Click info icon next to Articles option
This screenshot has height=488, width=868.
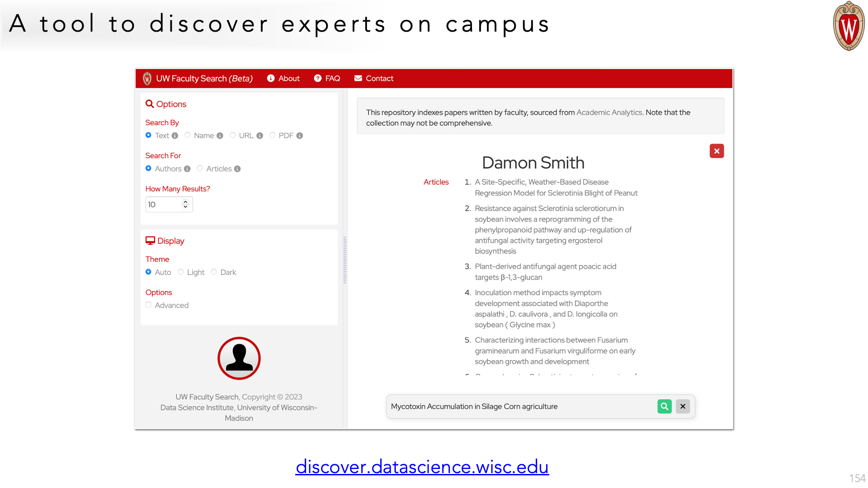tap(237, 169)
